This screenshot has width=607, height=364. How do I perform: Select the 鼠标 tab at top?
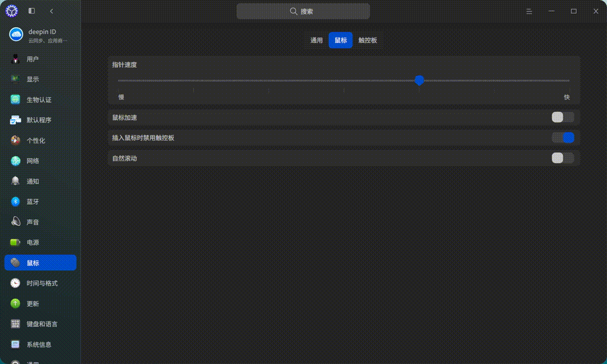(340, 40)
